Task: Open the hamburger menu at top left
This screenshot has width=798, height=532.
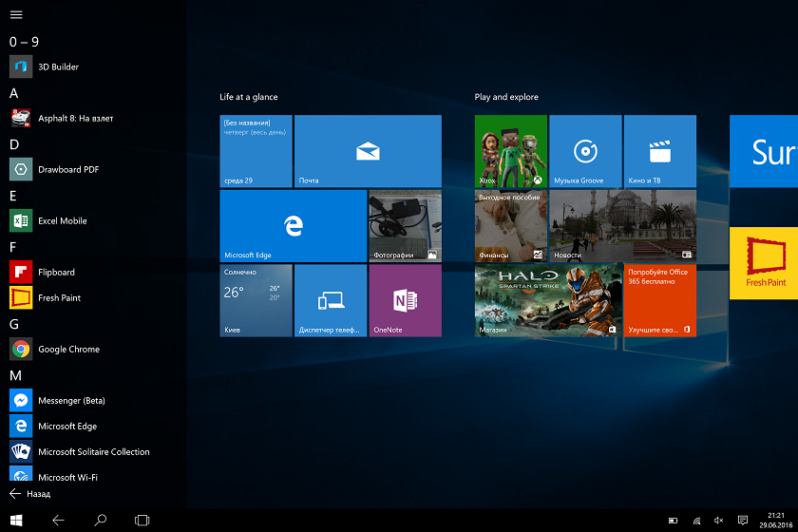Action: (16, 15)
